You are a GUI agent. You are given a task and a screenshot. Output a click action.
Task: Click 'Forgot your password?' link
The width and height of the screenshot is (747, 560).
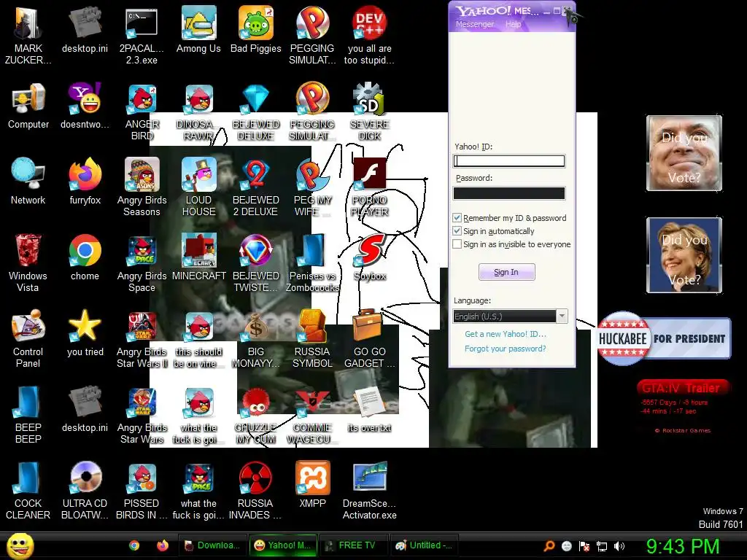point(506,349)
